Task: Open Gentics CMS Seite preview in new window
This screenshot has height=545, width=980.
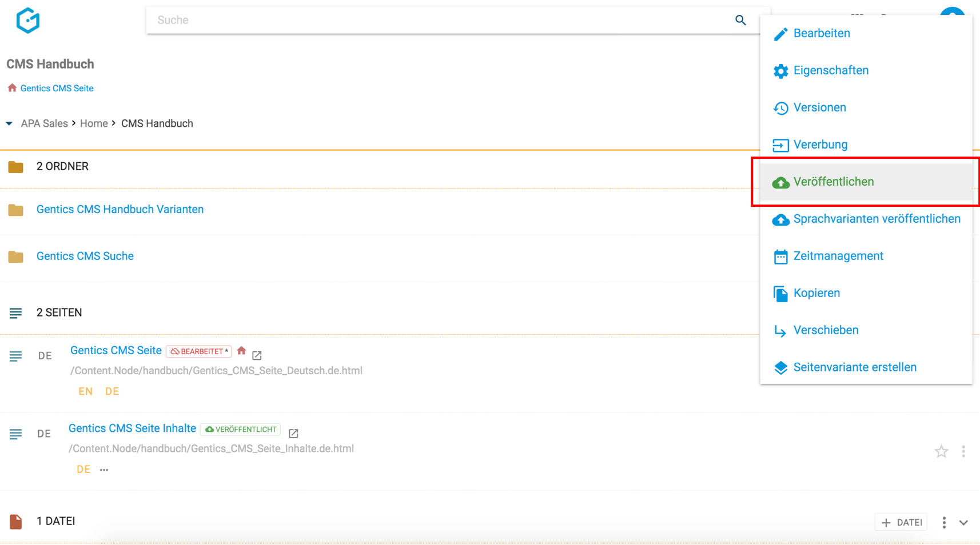Action: click(257, 355)
